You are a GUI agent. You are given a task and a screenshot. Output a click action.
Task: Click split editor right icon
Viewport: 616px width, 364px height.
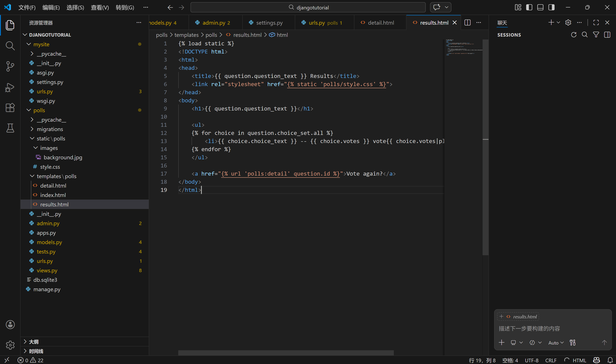tap(467, 22)
